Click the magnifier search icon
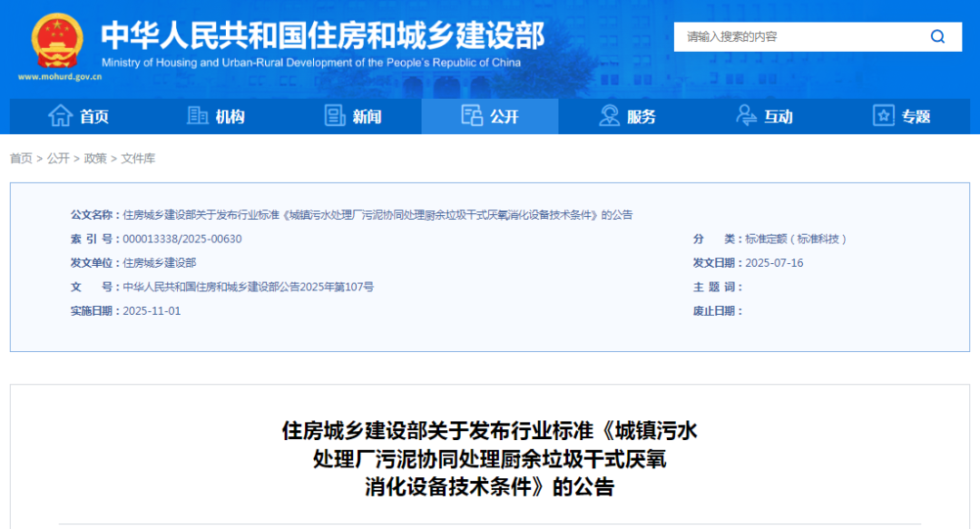 point(937,36)
